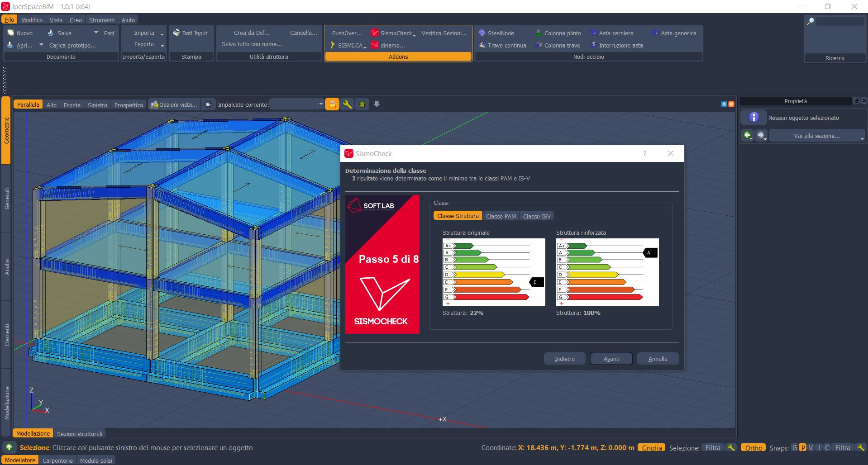Click the Annulla button
Screen dimensions: 868x465
pos(658,359)
